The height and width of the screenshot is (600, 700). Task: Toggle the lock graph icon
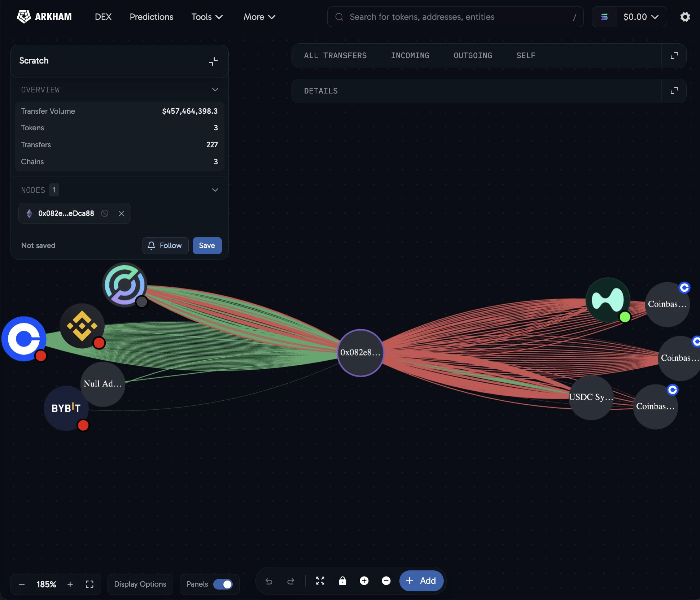[x=342, y=581]
